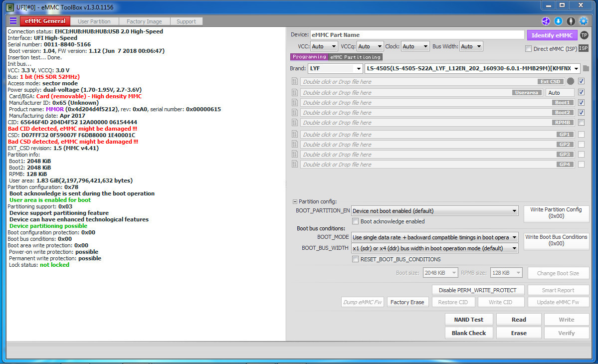Screen dimensions: 598x364
Task: Open the Bus Width dropdown
Action: pos(471,46)
